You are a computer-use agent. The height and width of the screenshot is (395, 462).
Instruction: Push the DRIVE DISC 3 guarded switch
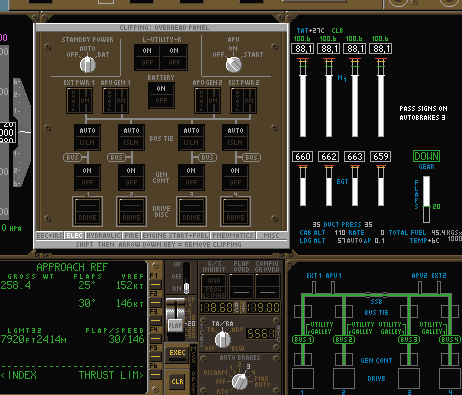(191, 211)
